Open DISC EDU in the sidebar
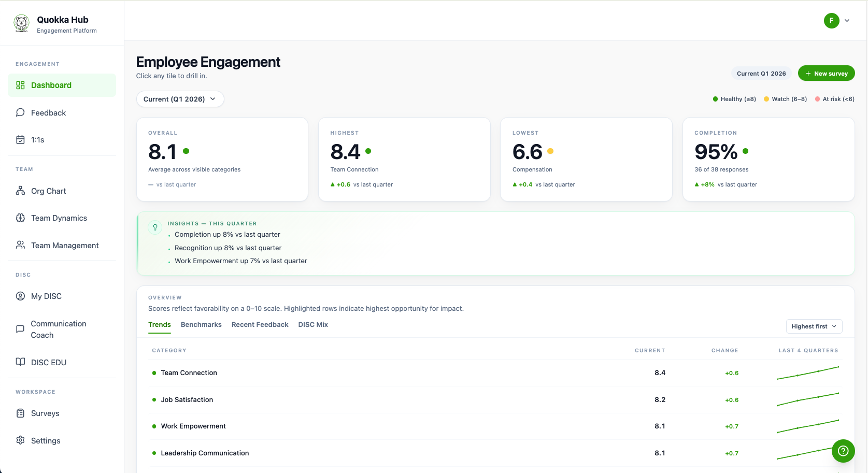 click(x=62, y=362)
